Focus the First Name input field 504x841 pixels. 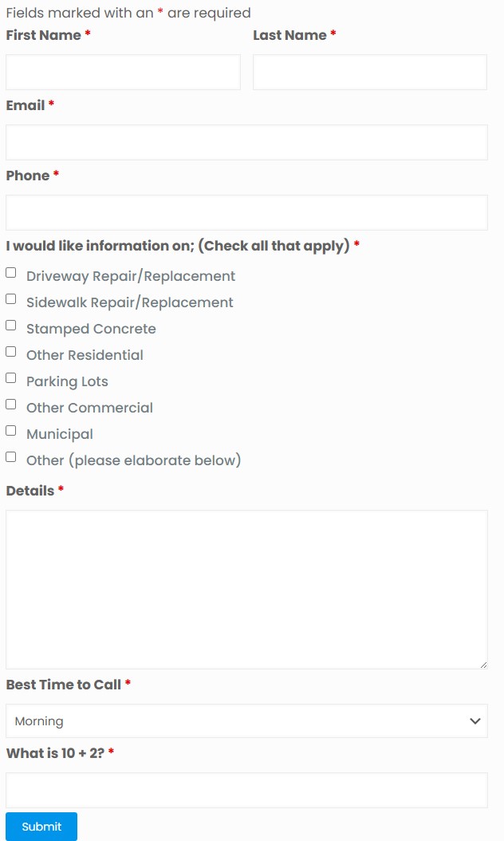coord(123,72)
